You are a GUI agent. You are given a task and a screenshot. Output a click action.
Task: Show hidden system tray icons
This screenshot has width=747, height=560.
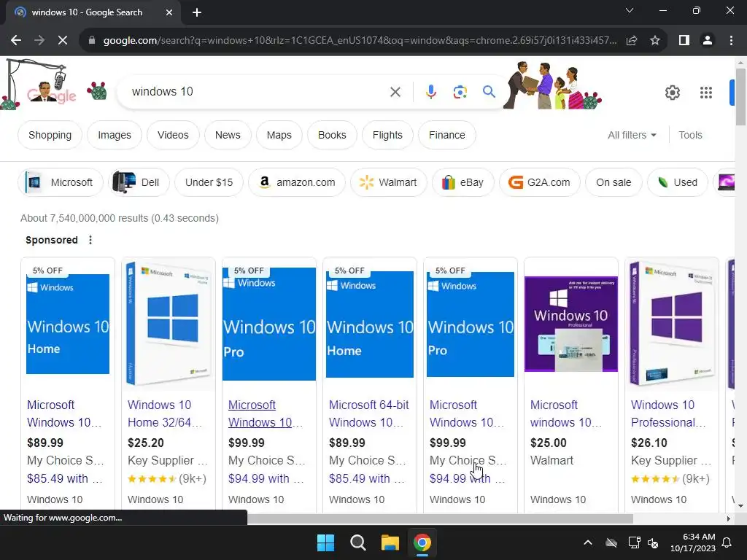[588, 542]
